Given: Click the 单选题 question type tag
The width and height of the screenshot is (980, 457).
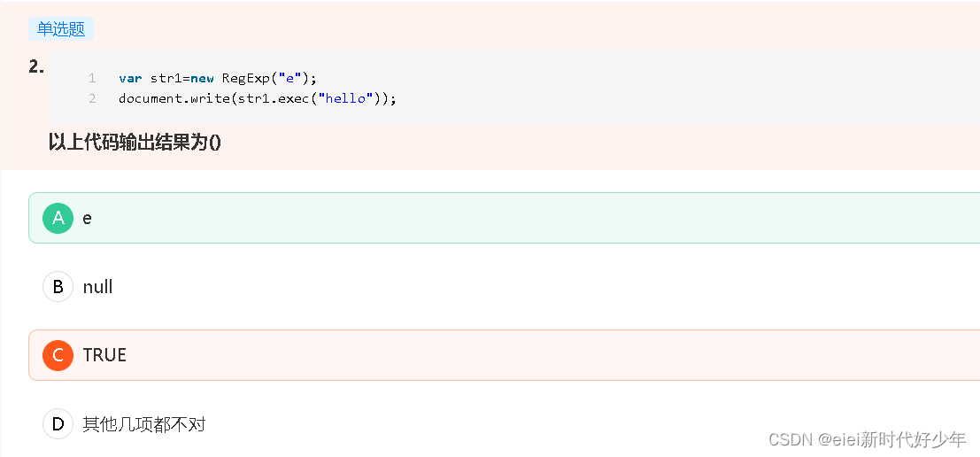Looking at the screenshot, I should click(x=61, y=28).
